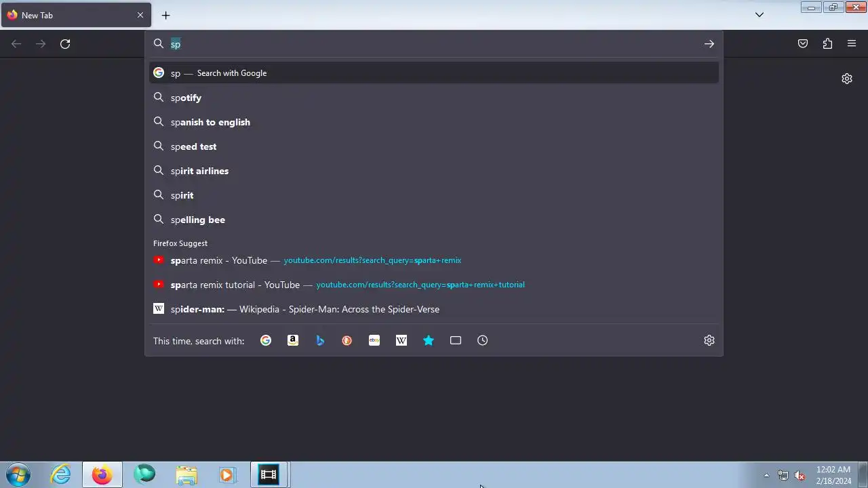868x488 pixels.
Task: Select the eBay search shortcut icon
Action: click(x=374, y=340)
